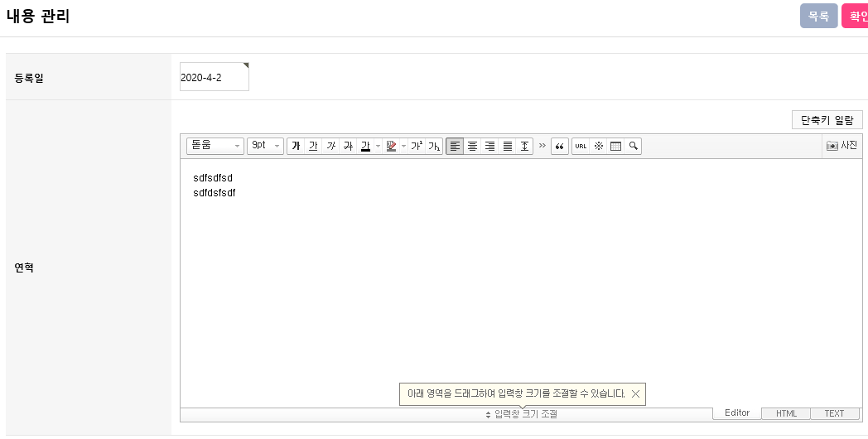Viewport: 868px width, 439px height.
Task: Apply the text background highlight color
Action: point(391,146)
